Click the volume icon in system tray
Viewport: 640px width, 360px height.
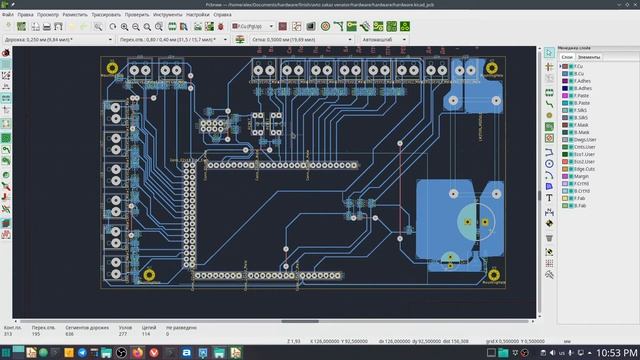tap(552, 353)
